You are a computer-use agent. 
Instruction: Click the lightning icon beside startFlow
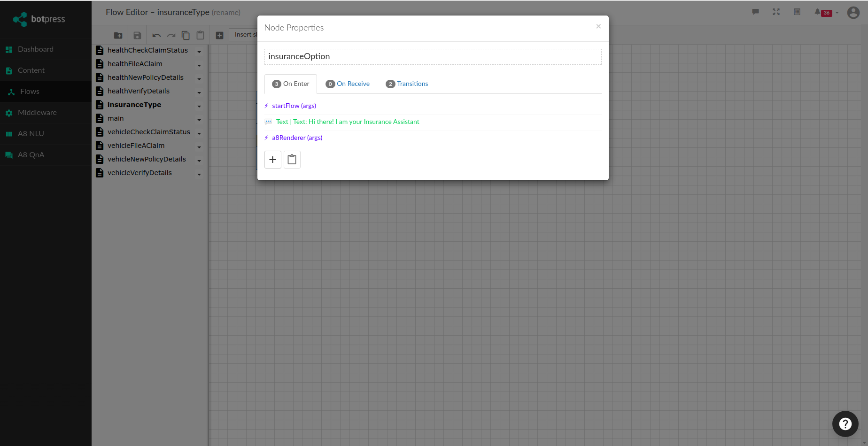click(x=266, y=106)
